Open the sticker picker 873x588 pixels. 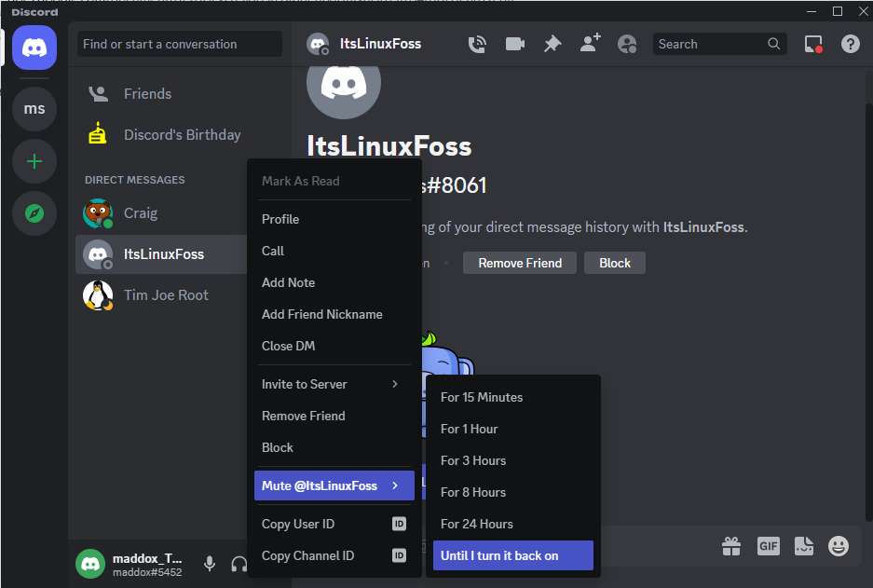(804, 546)
